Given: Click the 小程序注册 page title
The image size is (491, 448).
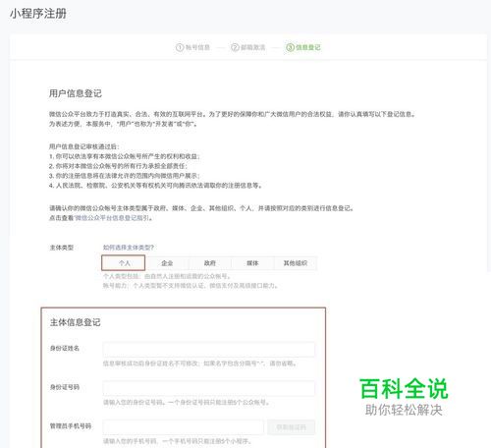Looking at the screenshot, I should pyautogui.click(x=38, y=14).
